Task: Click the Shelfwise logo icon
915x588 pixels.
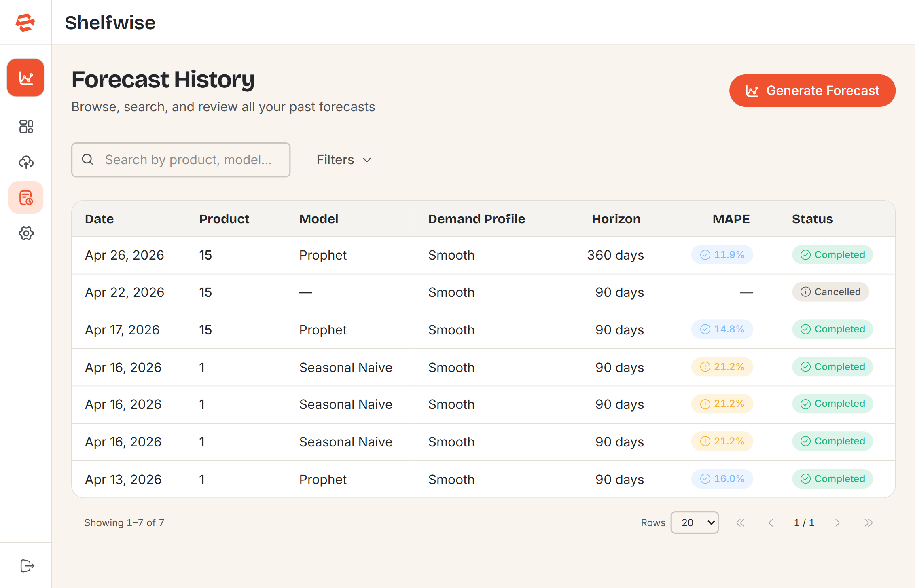Action: pyautogui.click(x=25, y=22)
